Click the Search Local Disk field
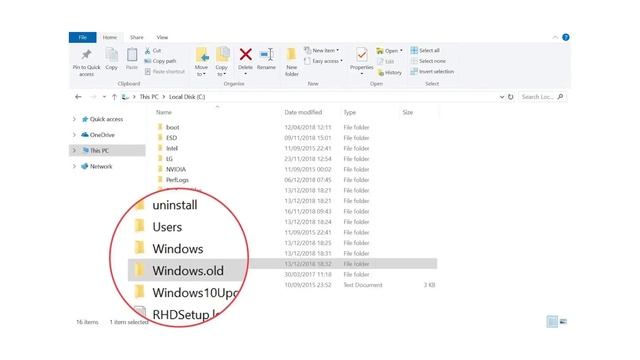640x360 pixels. point(542,97)
